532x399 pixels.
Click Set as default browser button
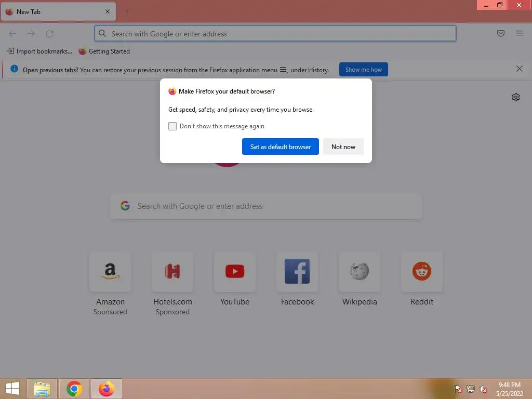tap(280, 147)
